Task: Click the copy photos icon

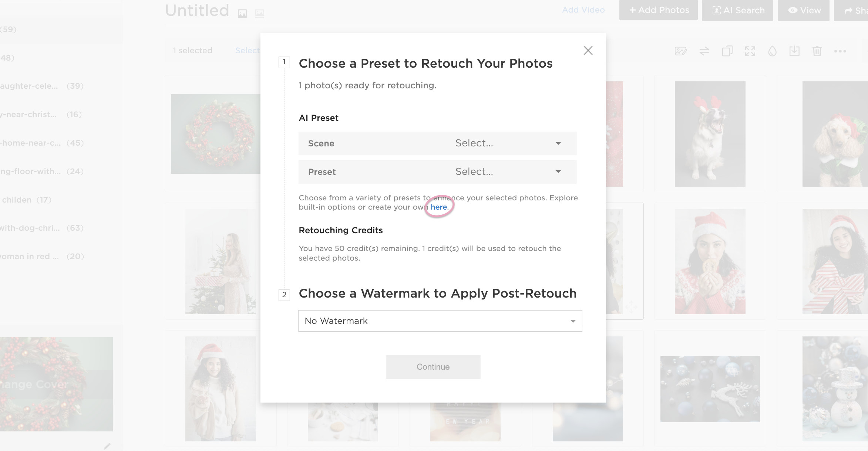Action: click(727, 51)
